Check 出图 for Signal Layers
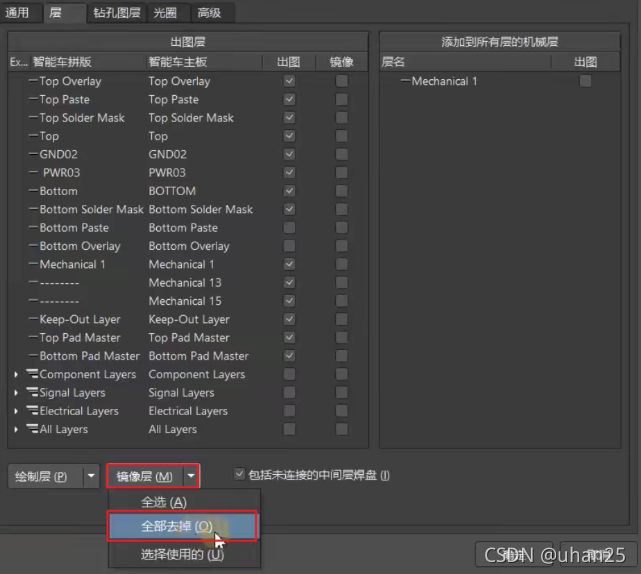 point(289,392)
